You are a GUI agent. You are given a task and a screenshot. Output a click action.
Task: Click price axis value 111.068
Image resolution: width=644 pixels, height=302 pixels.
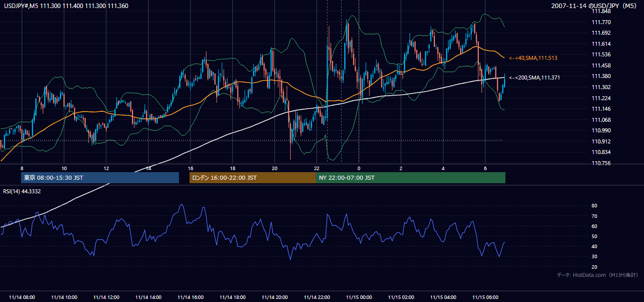(601, 120)
